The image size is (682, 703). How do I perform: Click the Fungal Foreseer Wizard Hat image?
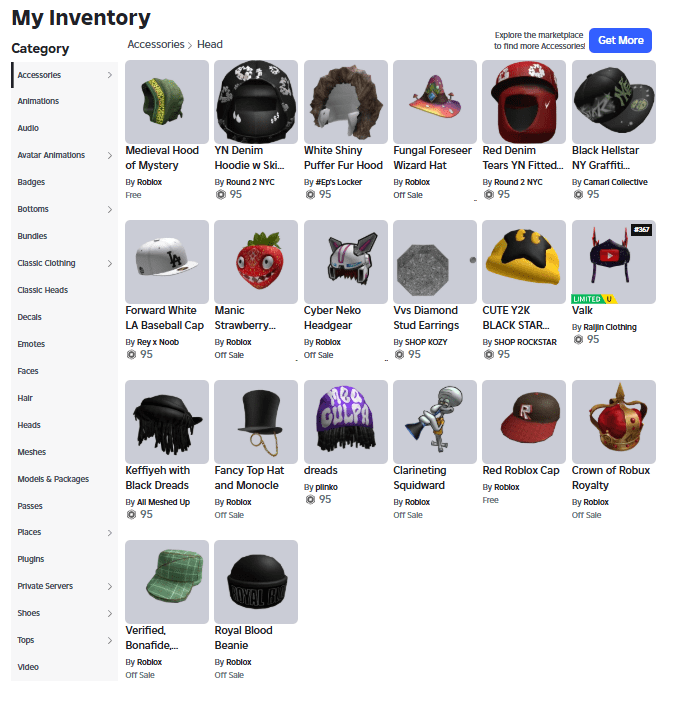434,102
